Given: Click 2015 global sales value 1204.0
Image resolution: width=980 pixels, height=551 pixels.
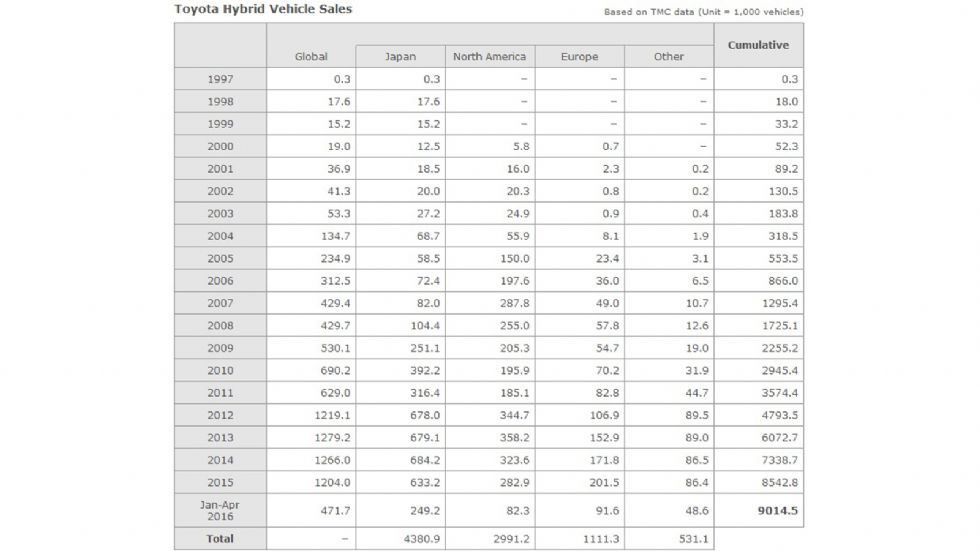Looking at the screenshot, I should 332,482.
